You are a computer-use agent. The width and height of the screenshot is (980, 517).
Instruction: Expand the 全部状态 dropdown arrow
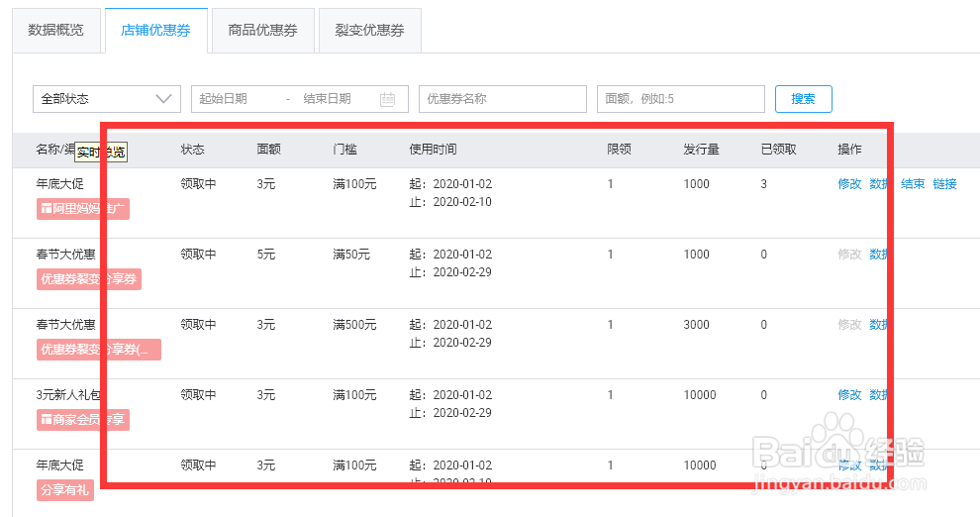(163, 99)
